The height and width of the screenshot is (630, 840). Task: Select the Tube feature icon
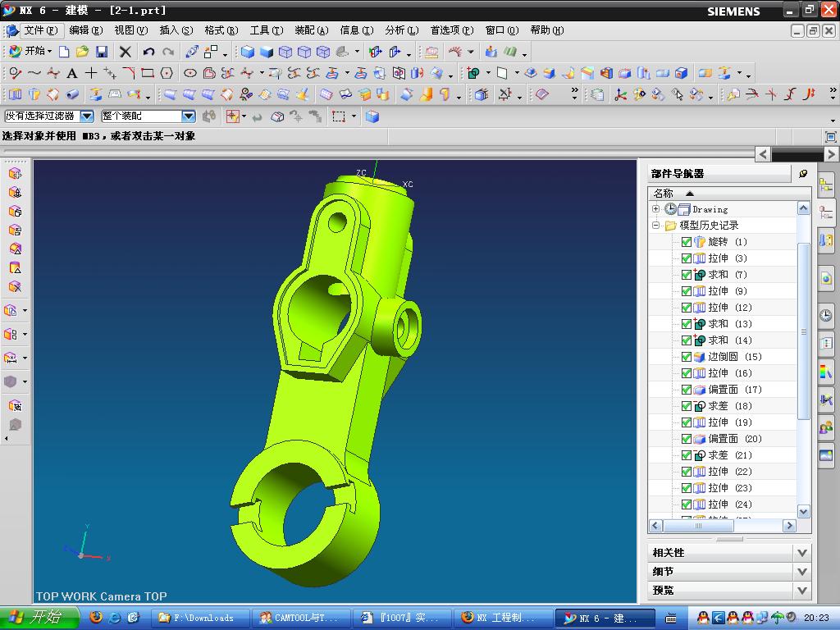(x=72, y=95)
